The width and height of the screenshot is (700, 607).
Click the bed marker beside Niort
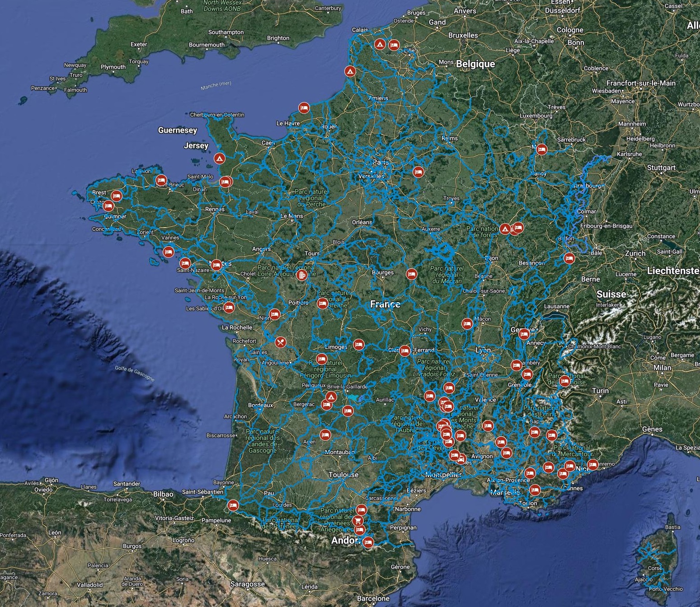click(x=274, y=314)
